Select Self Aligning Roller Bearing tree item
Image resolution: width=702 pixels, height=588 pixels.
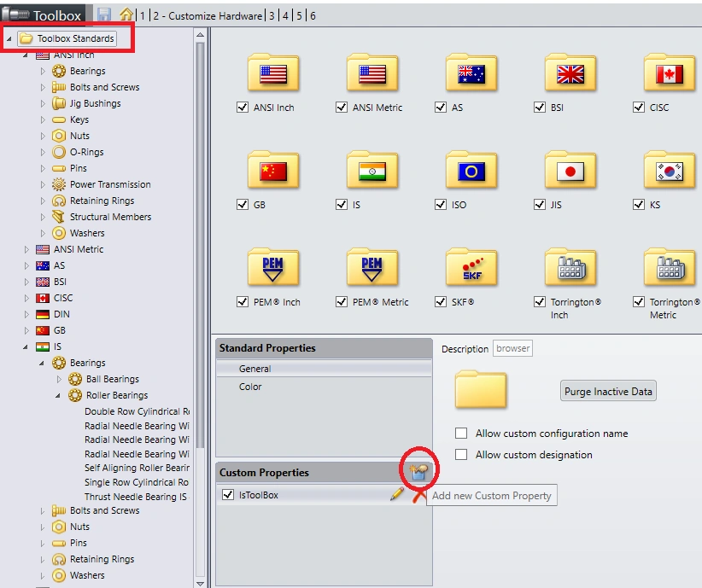137,468
